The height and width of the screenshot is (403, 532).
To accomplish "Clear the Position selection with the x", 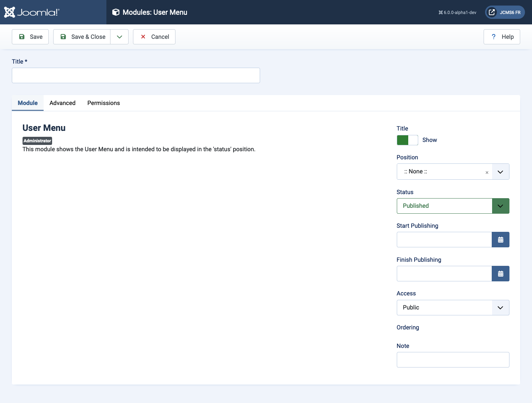I will pyautogui.click(x=487, y=172).
